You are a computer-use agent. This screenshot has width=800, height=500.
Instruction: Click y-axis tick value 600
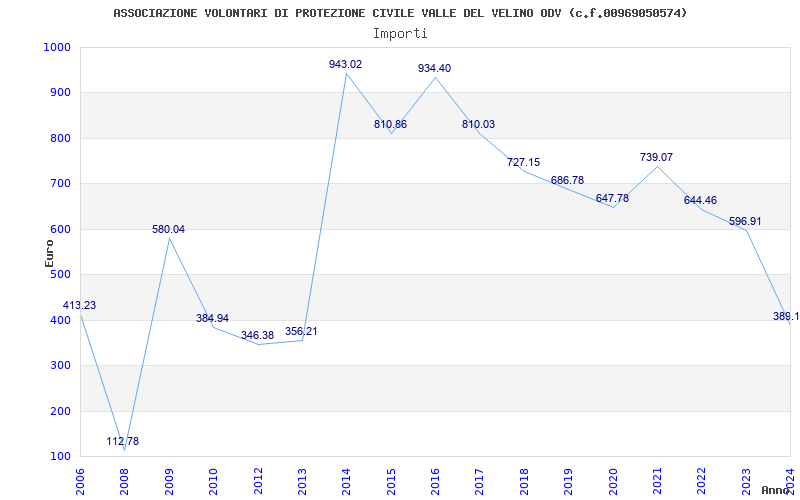pos(60,230)
